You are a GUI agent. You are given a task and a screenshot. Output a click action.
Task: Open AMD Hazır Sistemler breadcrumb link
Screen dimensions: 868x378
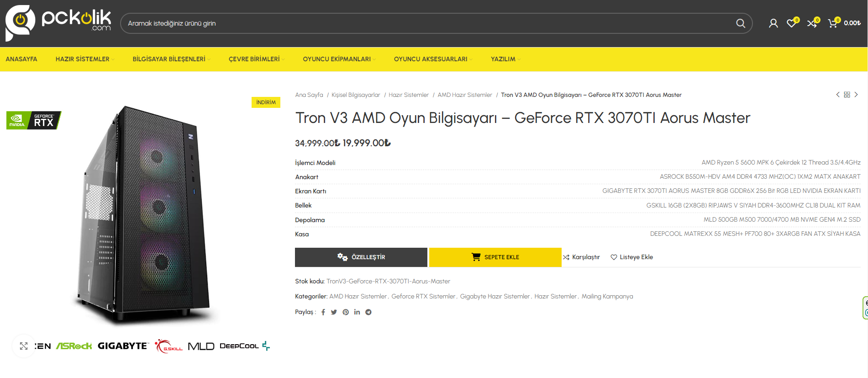[x=465, y=95]
